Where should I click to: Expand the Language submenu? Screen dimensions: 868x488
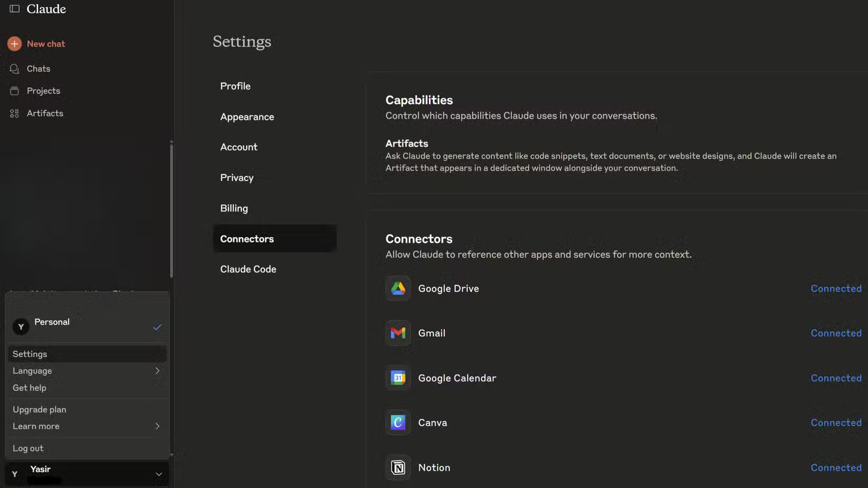click(157, 370)
